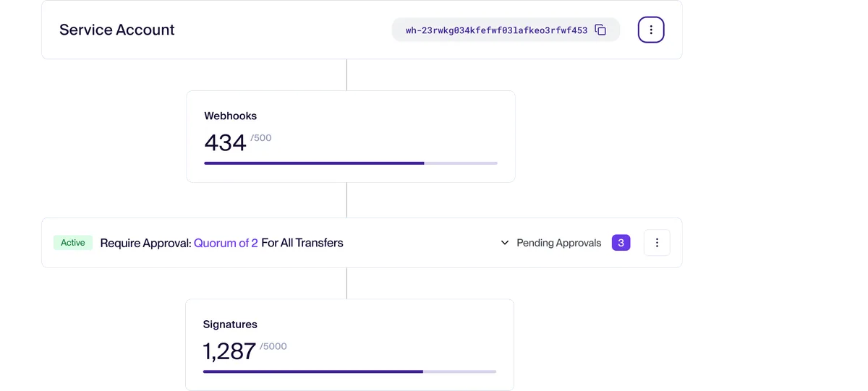Screen dimensions: 868x391
Task: Click the pending approvals count badge showing 3
Action: tap(621, 243)
